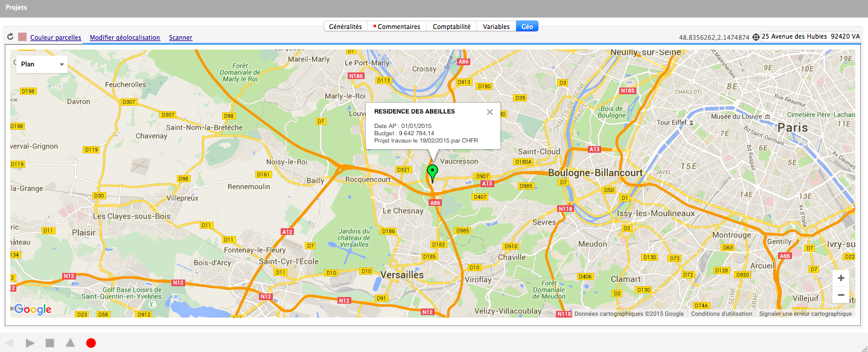Screen dimensions: 868x352
Task: Click the red record circle button
Action: (91, 343)
